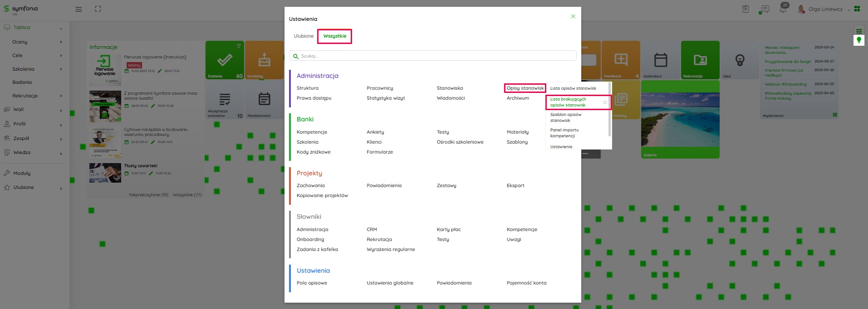The image size is (868, 309).
Task: Switch to the Ulubione tab
Action: click(x=304, y=36)
